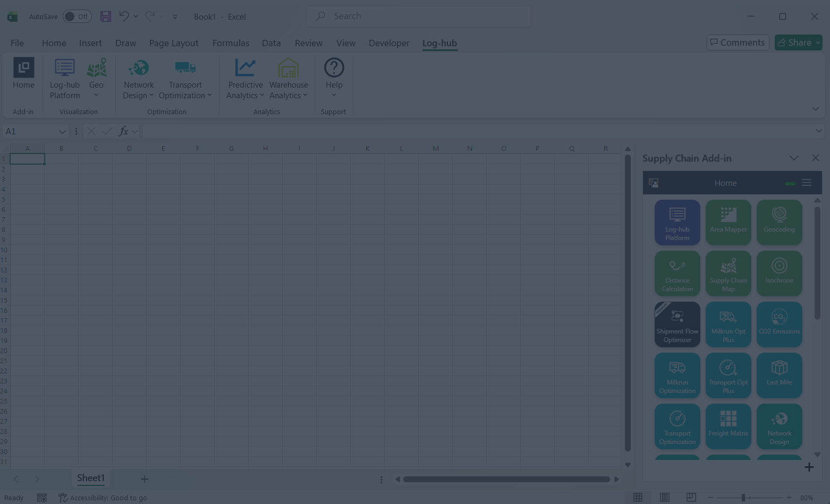Toggle AutoSave switch
The image size is (830, 504).
pyautogui.click(x=77, y=16)
